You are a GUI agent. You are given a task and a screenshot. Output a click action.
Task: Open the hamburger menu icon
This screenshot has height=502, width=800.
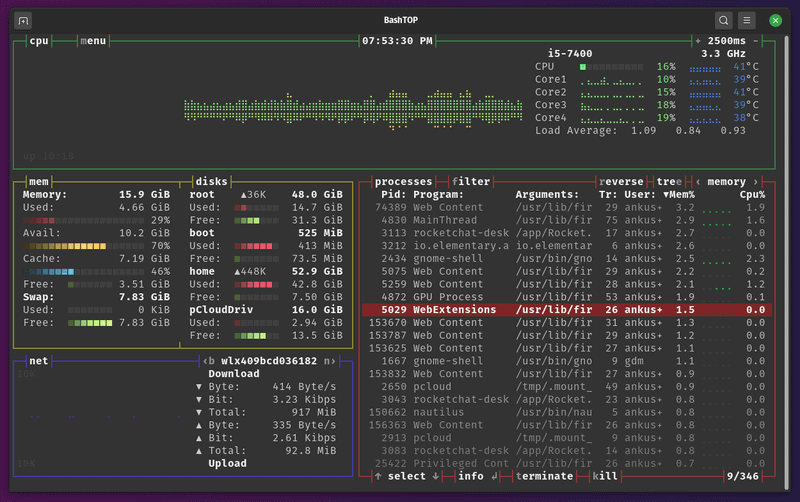click(x=746, y=20)
